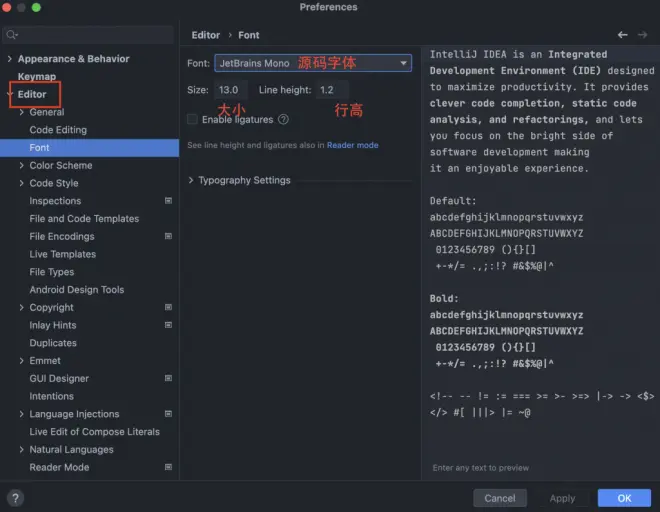This screenshot has height=512, width=660.
Task: Click the project-level icon next to Reader Mode
Action: tap(168, 467)
